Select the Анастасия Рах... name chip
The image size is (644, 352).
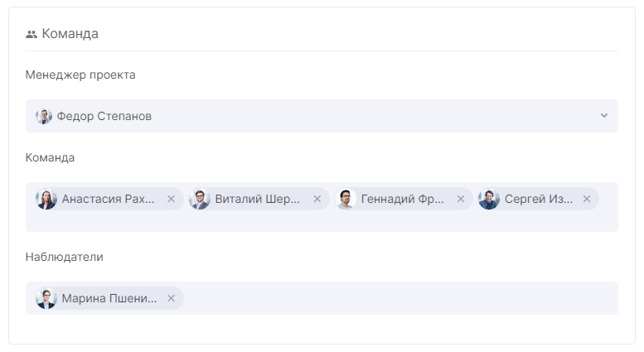(x=109, y=199)
